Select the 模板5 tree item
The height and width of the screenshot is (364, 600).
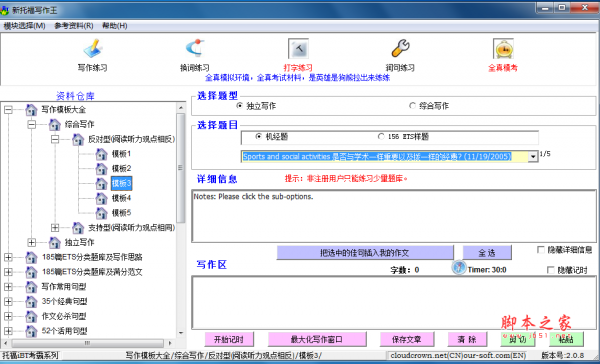(121, 213)
